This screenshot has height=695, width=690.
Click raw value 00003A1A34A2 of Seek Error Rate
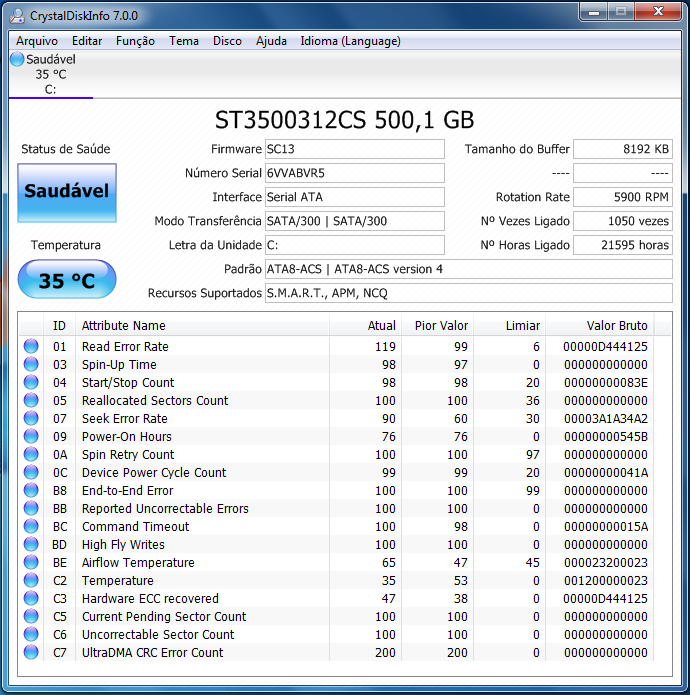pyautogui.click(x=605, y=418)
